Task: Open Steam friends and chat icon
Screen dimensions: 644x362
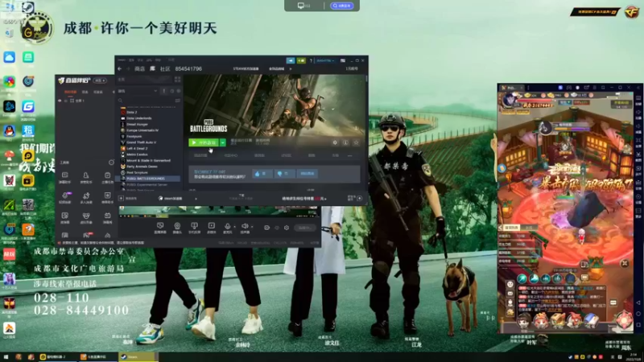Action: tap(360, 198)
